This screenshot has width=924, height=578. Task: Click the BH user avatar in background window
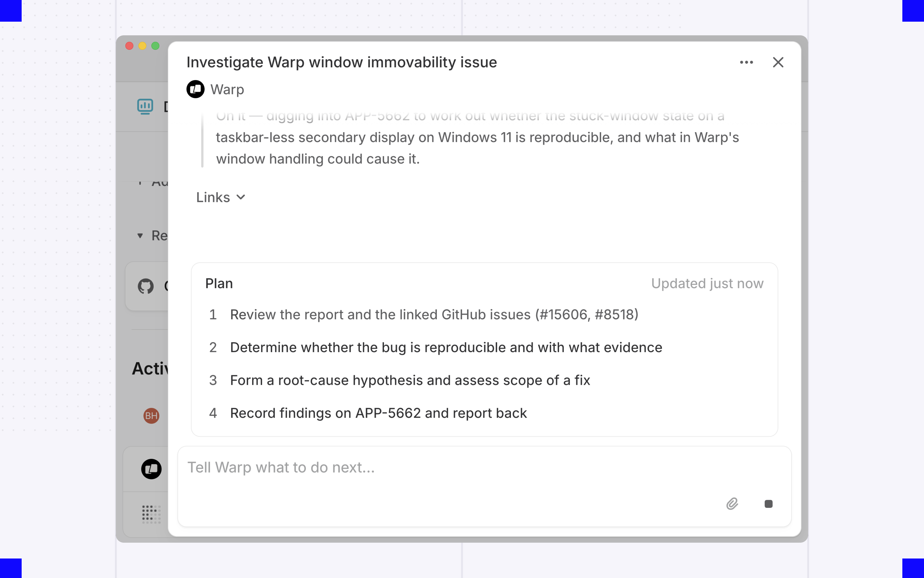(x=151, y=416)
